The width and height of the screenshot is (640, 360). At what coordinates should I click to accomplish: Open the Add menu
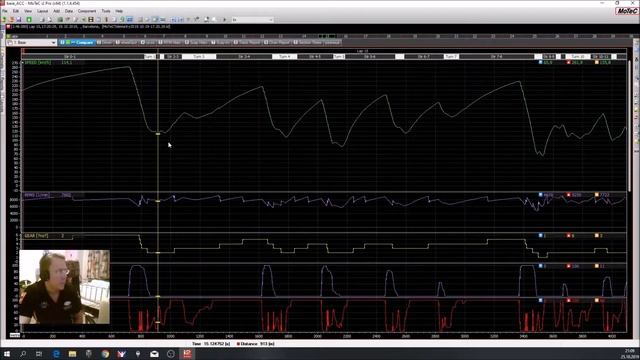56,11
